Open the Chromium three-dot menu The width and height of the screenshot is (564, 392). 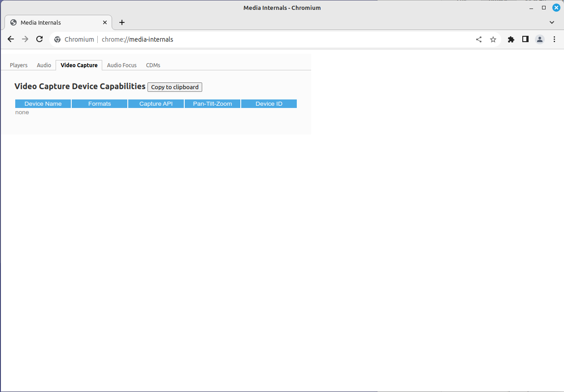pos(554,39)
